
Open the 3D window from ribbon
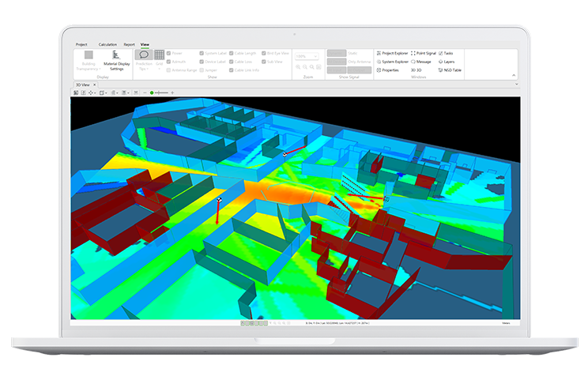[416, 70]
